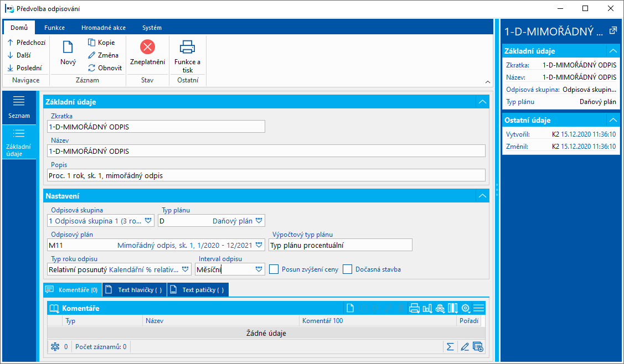Open gear settings in Komentáře toolbar

(x=466, y=308)
